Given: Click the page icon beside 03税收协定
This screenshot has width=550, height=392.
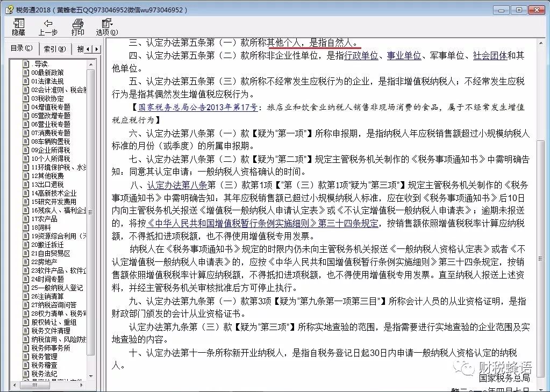Looking at the screenshot, I should point(26,98).
